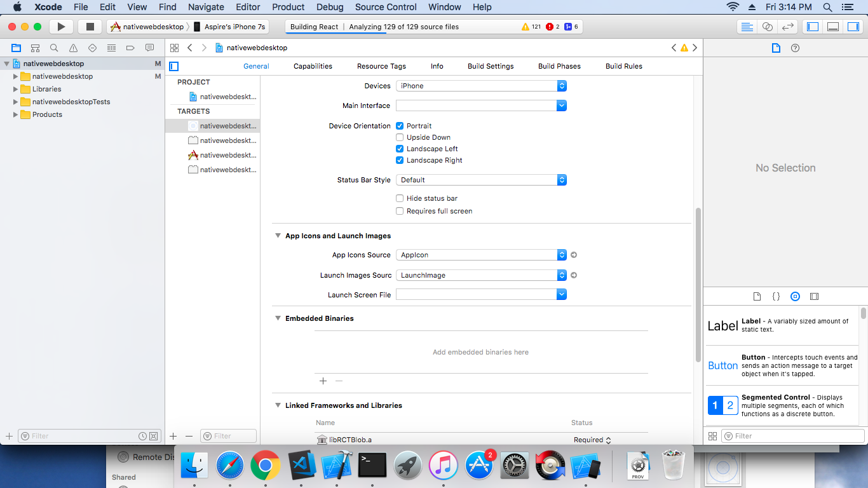Show the File Template library icon

[757, 296]
